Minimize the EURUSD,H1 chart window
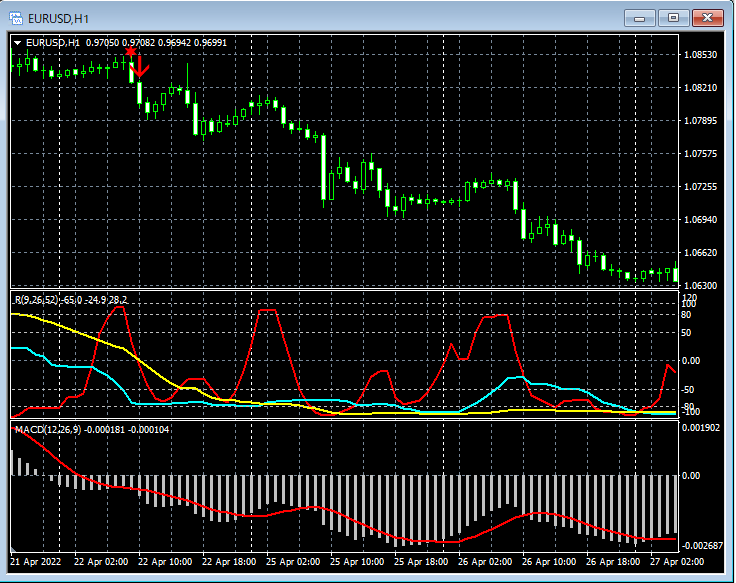The image size is (736, 583). [x=640, y=18]
